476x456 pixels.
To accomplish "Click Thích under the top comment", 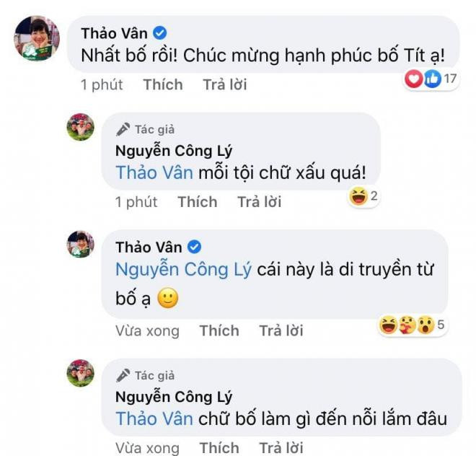I will click(x=163, y=84).
